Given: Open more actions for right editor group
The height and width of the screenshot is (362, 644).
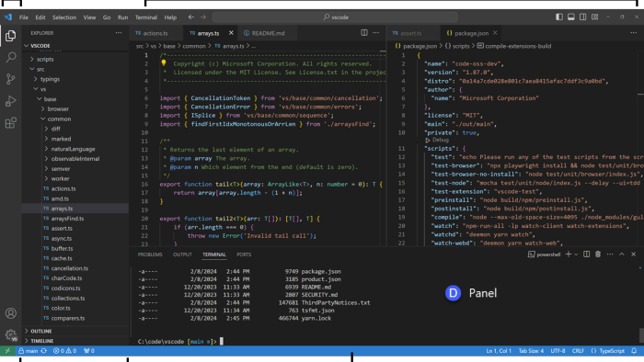Looking at the screenshot, I should 633,33.
